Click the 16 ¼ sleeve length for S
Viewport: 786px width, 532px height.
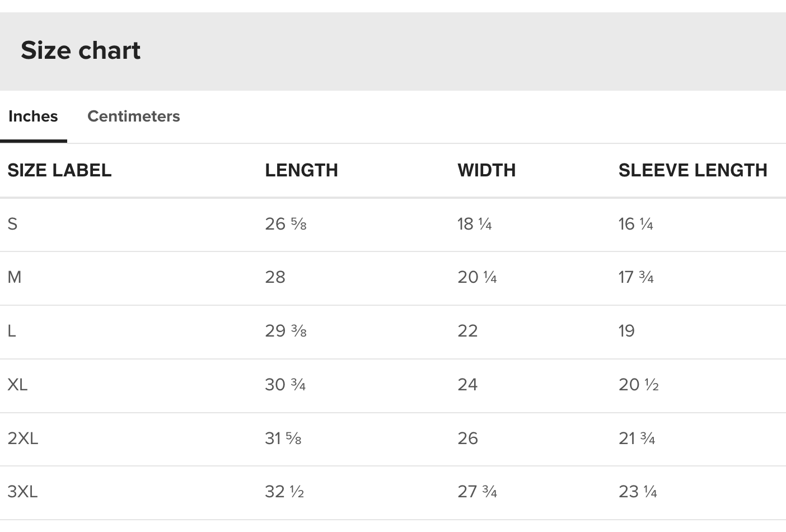[635, 224]
